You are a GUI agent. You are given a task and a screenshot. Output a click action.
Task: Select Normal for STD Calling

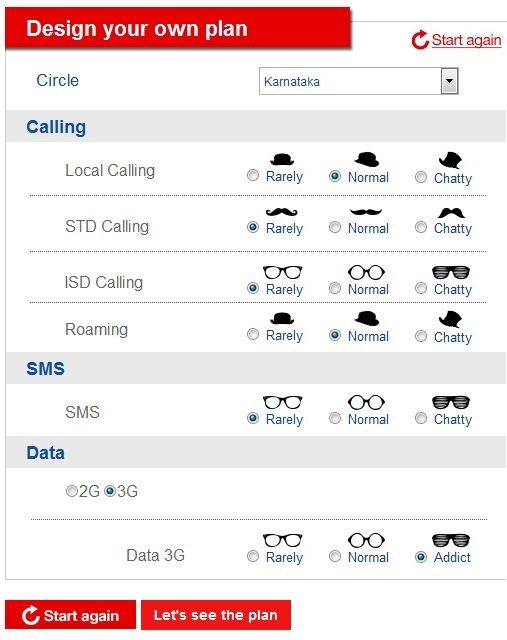335,227
